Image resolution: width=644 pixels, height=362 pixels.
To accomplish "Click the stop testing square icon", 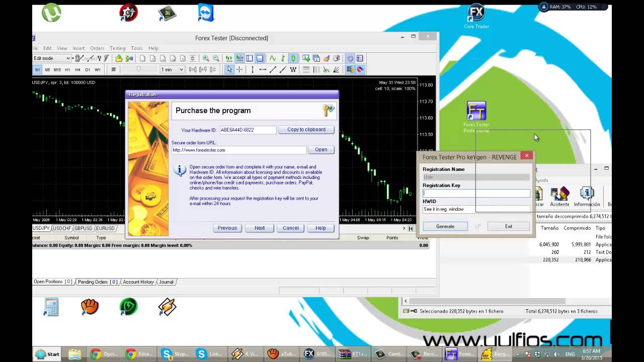I will click(x=114, y=69).
